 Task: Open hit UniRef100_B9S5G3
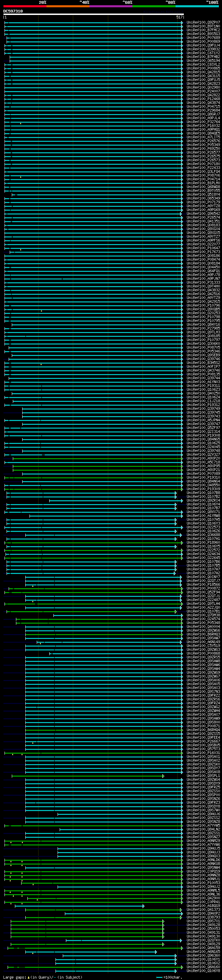tap(203, 34)
